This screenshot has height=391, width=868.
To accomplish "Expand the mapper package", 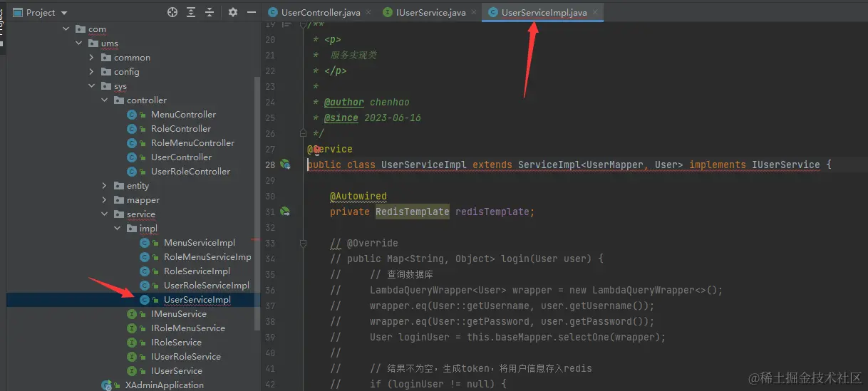I will [104, 200].
